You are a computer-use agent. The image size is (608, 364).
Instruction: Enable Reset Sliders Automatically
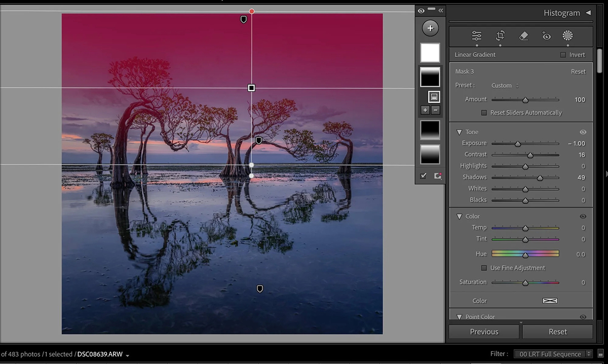pos(484,113)
